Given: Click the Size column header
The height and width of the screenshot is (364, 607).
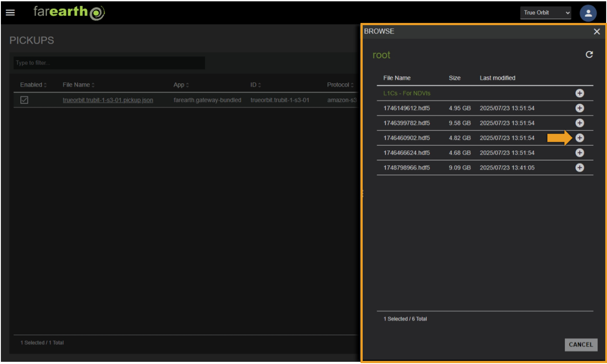Looking at the screenshot, I should point(455,78).
